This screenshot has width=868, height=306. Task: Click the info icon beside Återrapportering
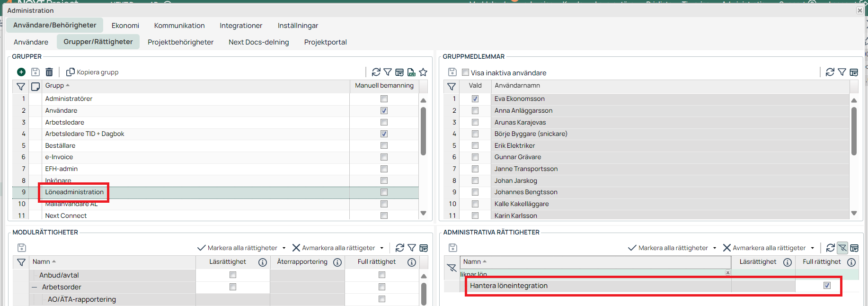click(x=337, y=262)
